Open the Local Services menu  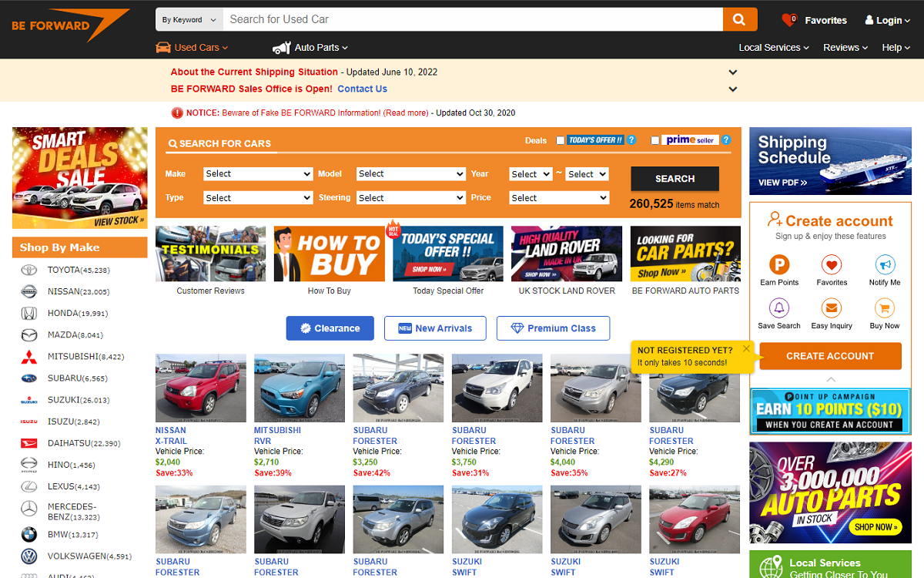pos(773,48)
